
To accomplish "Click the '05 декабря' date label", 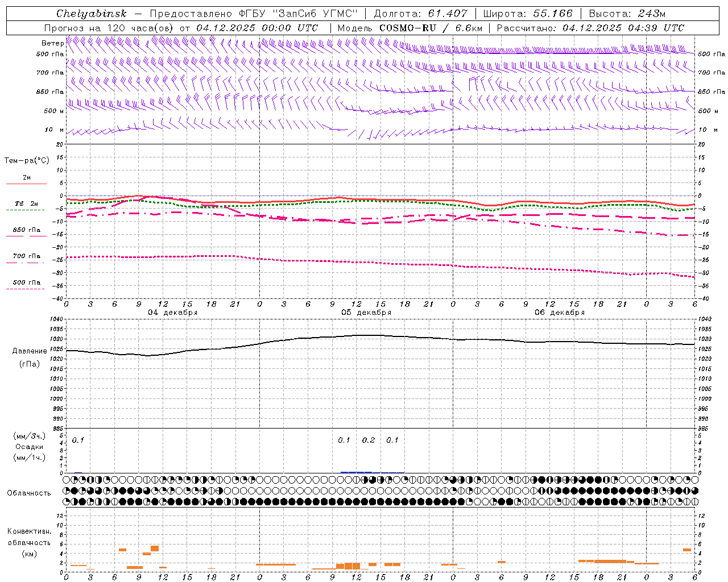I will [366, 313].
